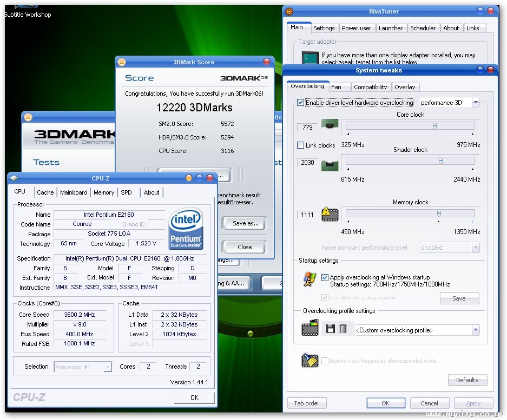The width and height of the screenshot is (507, 420).
Task: Click the RivaTuner blue title bar button
Action: [480, 11]
